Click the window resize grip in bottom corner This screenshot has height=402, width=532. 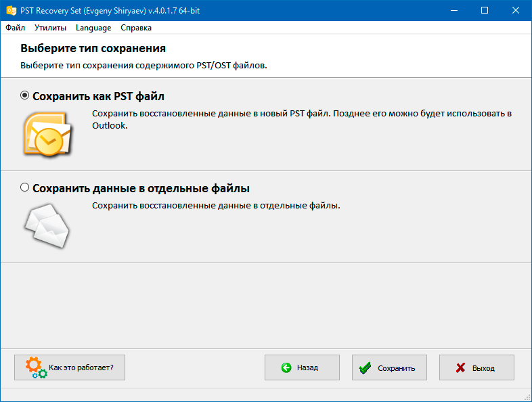coord(527,397)
